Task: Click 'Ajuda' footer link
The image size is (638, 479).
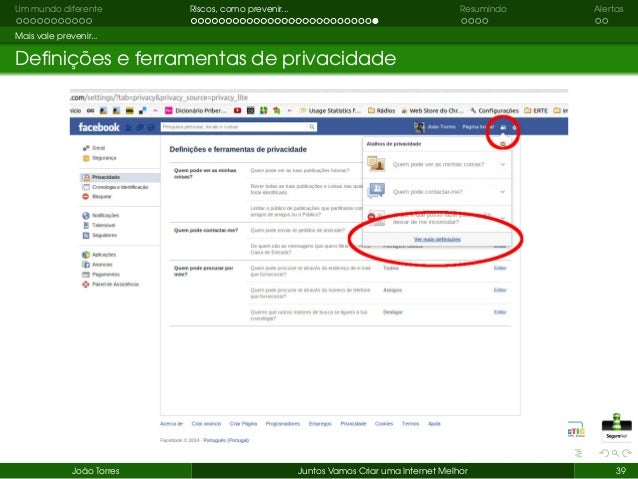Action: click(x=434, y=424)
